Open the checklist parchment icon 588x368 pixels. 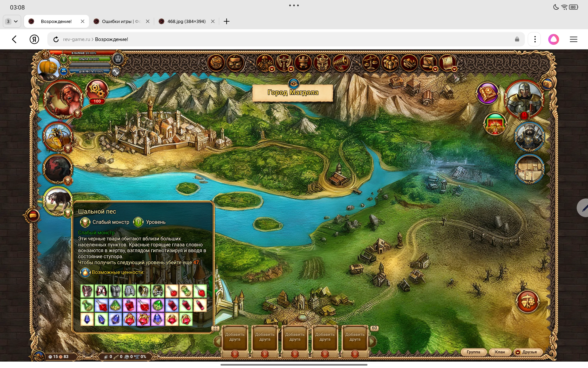(447, 63)
